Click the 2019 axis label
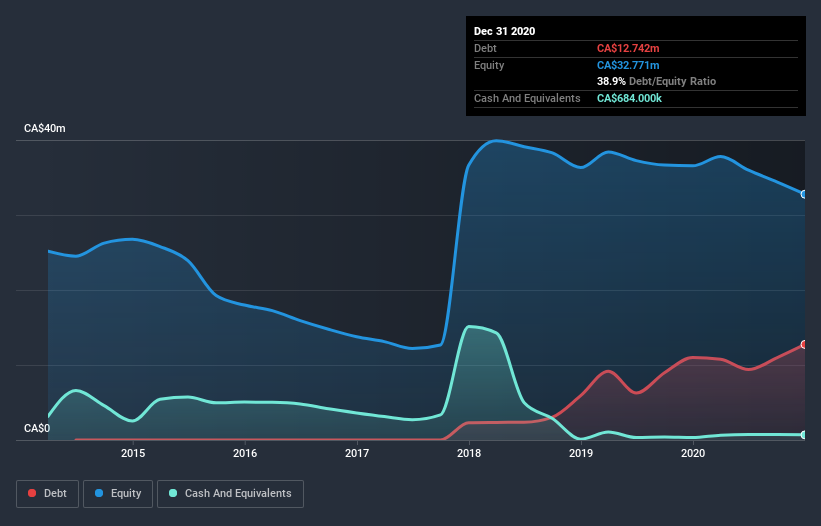 pos(581,453)
